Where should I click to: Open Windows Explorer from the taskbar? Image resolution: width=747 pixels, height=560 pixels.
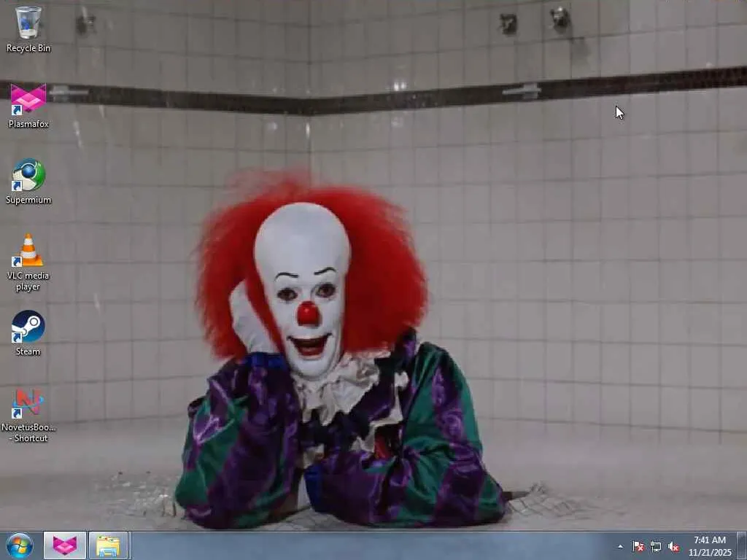(108, 545)
